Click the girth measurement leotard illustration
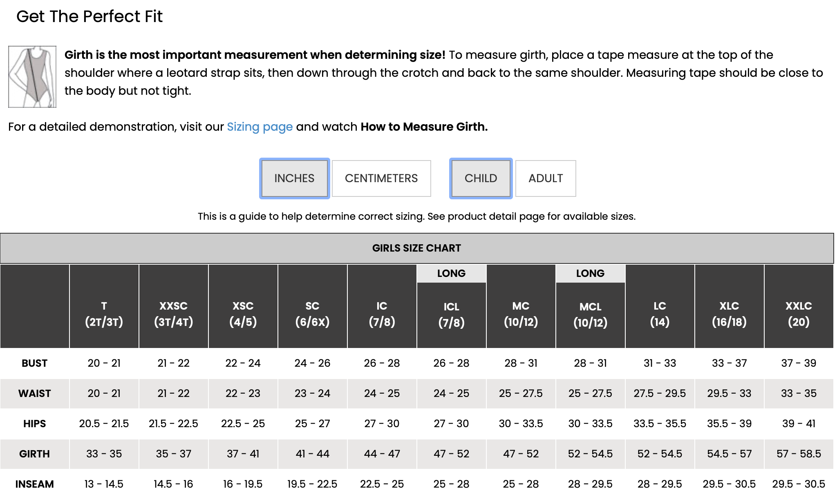 coord(32,77)
